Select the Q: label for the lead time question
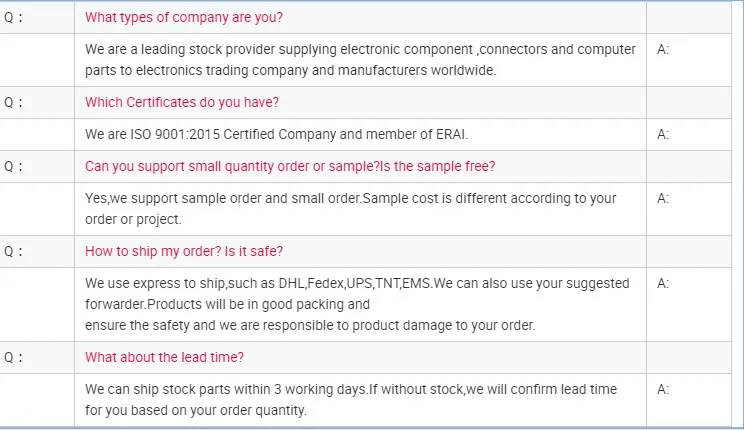The width and height of the screenshot is (744, 430). [x=14, y=357]
